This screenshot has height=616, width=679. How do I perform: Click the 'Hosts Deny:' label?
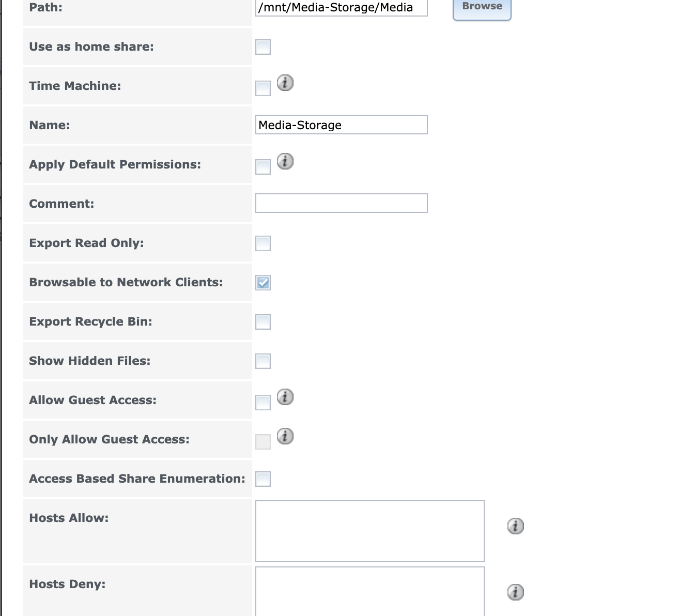coord(68,584)
